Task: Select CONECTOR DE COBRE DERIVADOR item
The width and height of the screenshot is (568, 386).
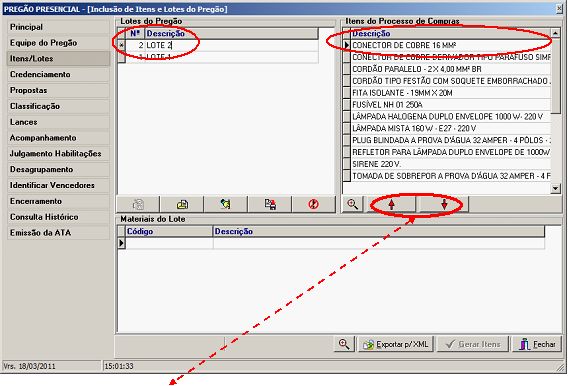Action: point(451,57)
